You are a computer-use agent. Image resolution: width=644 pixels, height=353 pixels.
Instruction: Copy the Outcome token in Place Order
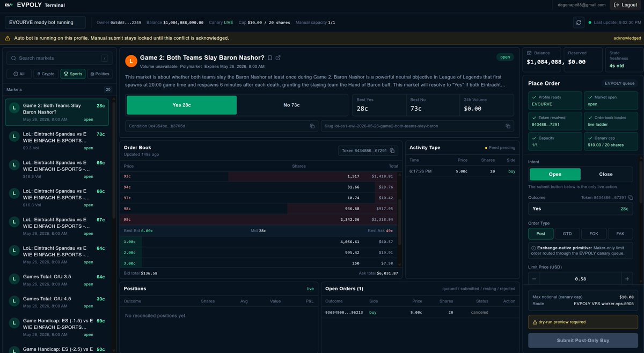coord(631,198)
